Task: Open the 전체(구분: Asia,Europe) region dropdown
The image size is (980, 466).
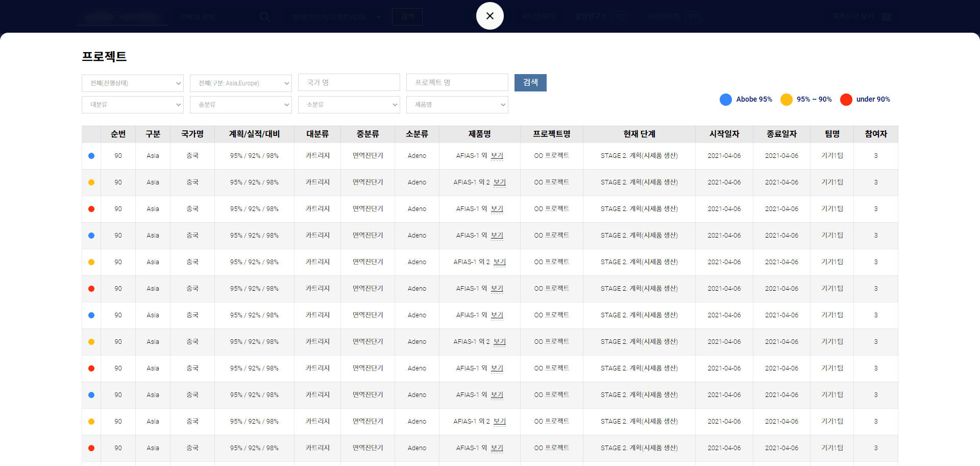Action: (x=240, y=83)
